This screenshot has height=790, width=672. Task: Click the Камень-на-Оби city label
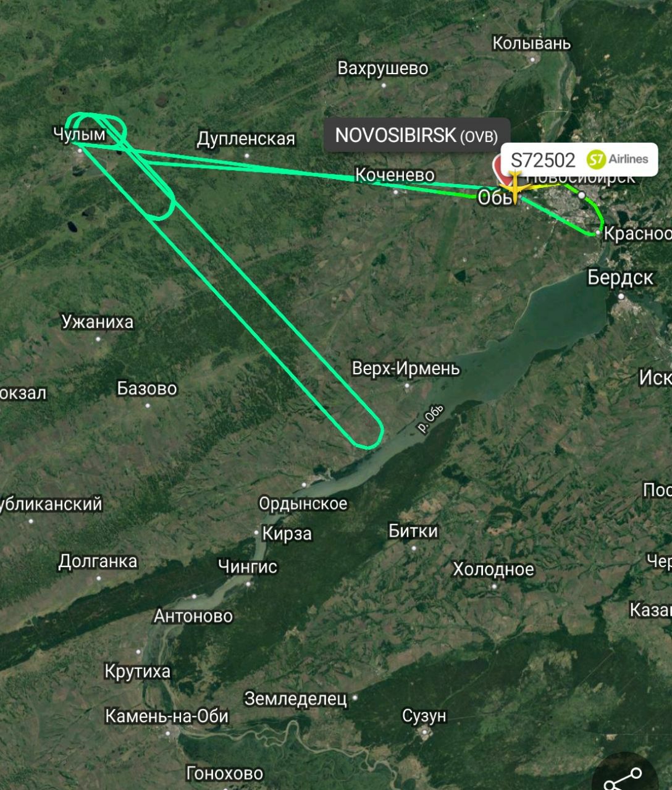tap(167, 716)
